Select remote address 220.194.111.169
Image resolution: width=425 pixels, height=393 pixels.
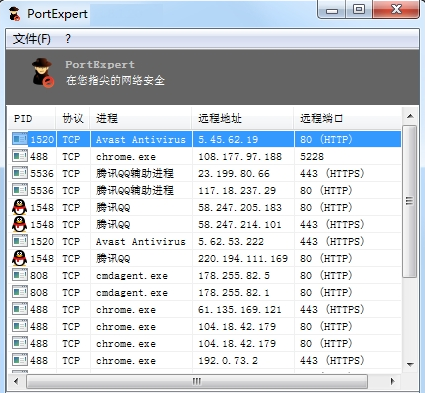click(243, 258)
